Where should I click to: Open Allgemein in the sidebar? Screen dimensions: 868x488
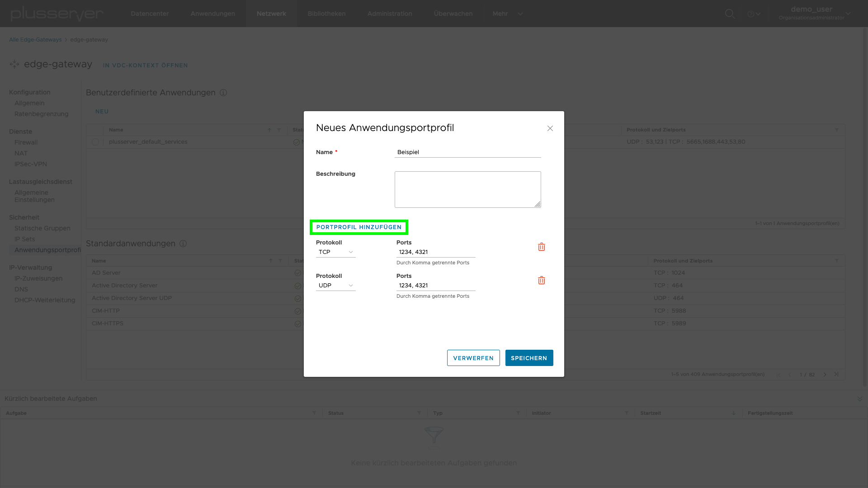[29, 103]
